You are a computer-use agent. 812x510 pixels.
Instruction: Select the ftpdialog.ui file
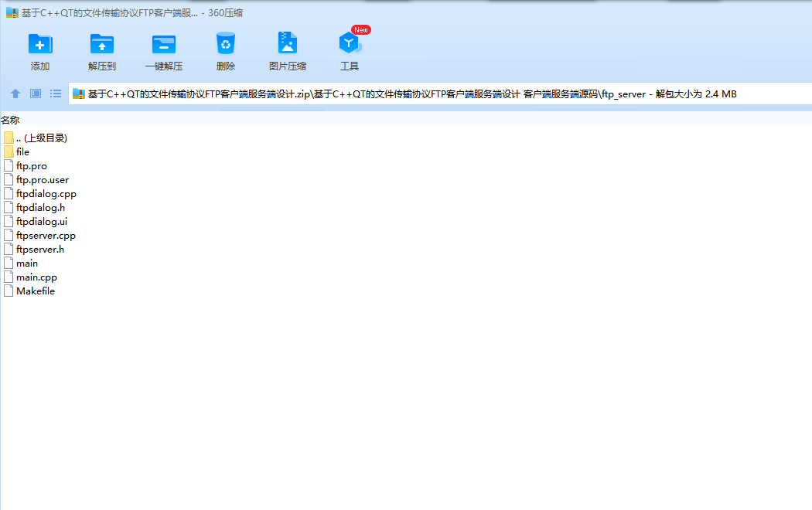coord(42,222)
